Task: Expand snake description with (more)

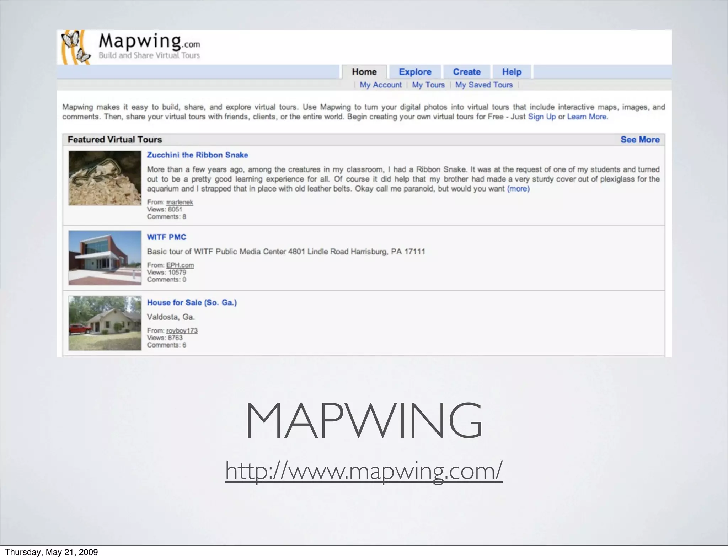Action: [518, 189]
